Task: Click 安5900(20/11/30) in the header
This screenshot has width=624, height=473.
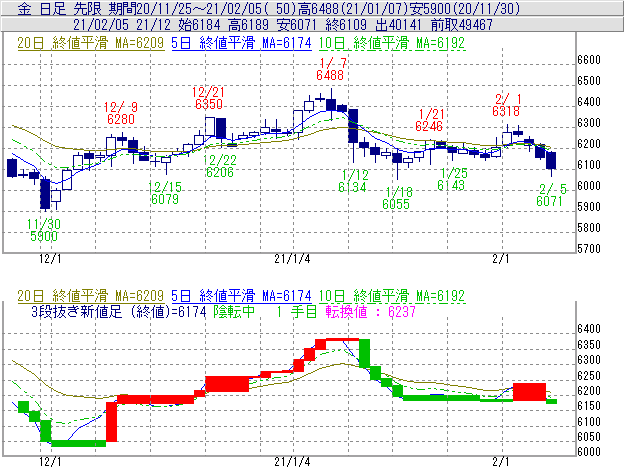Action: point(465,8)
